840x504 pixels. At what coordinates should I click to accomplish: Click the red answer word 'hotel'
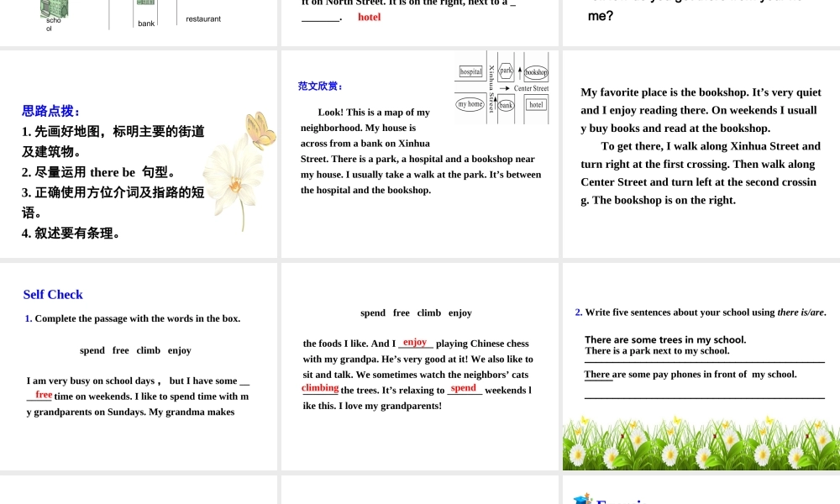[x=369, y=17]
